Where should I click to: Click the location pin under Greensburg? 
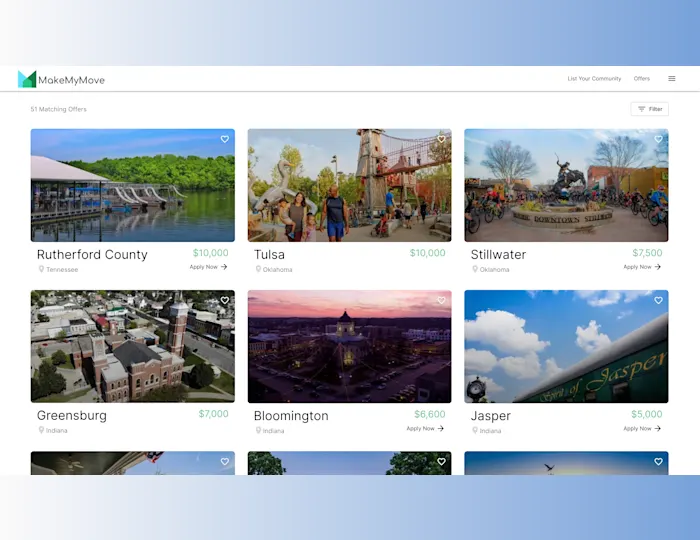[41, 430]
